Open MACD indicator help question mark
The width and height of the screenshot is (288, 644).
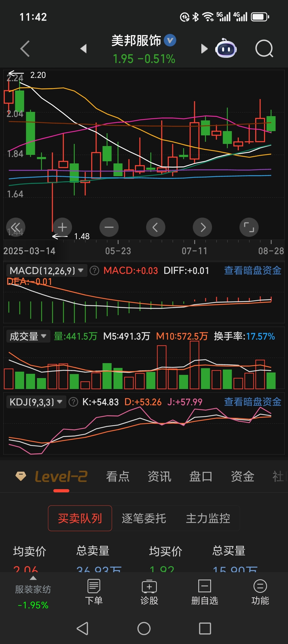[x=94, y=270]
